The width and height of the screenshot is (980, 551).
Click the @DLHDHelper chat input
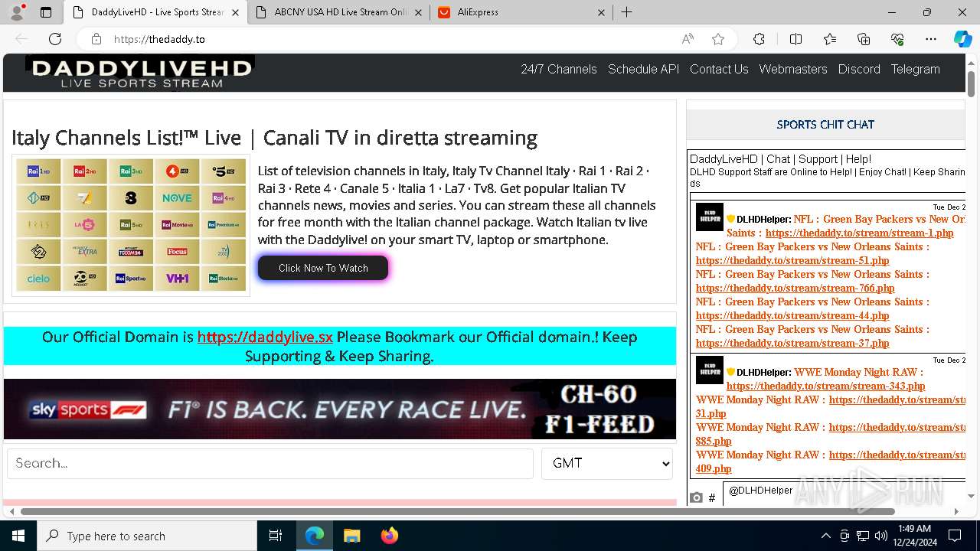pos(844,493)
